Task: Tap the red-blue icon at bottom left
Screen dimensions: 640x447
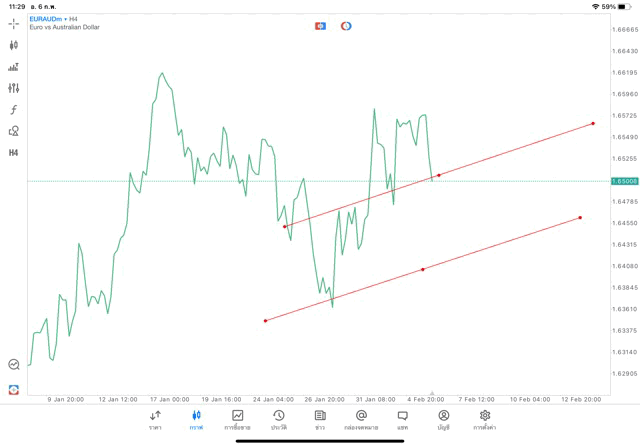Action: coord(14,390)
